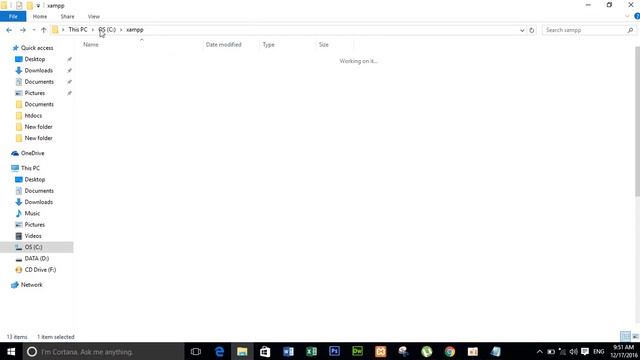The height and width of the screenshot is (360, 640).
Task: Open pinned Pictures under Quick access
Action: [34, 93]
